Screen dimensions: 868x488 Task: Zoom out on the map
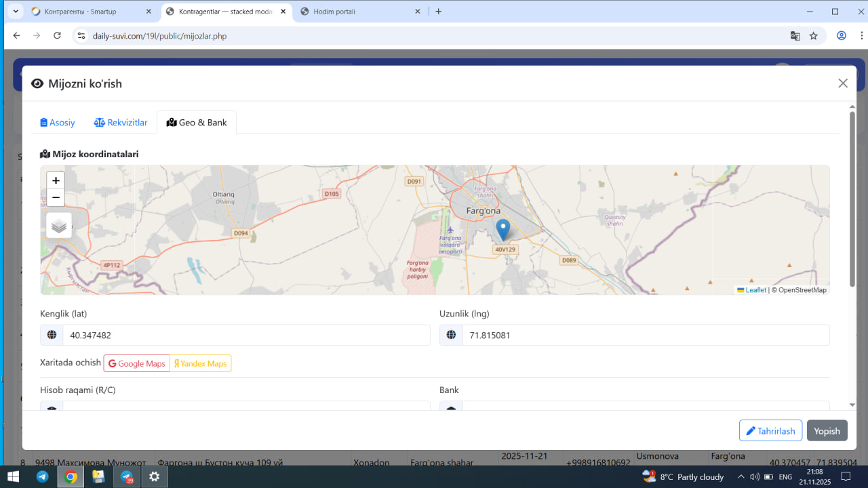56,198
